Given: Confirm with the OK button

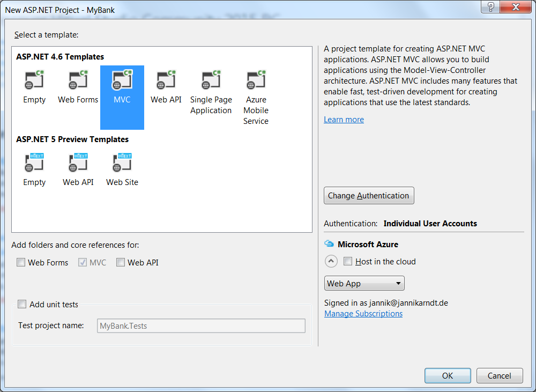Looking at the screenshot, I should click(x=448, y=375).
